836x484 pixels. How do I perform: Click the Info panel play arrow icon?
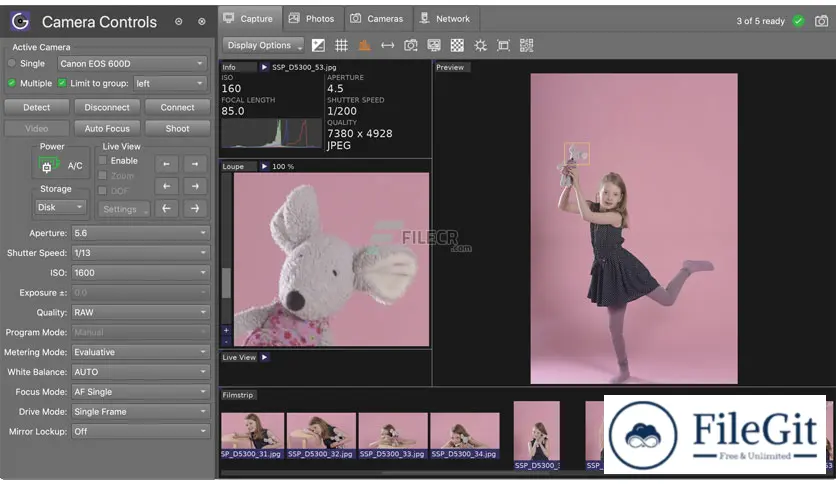[x=264, y=67]
